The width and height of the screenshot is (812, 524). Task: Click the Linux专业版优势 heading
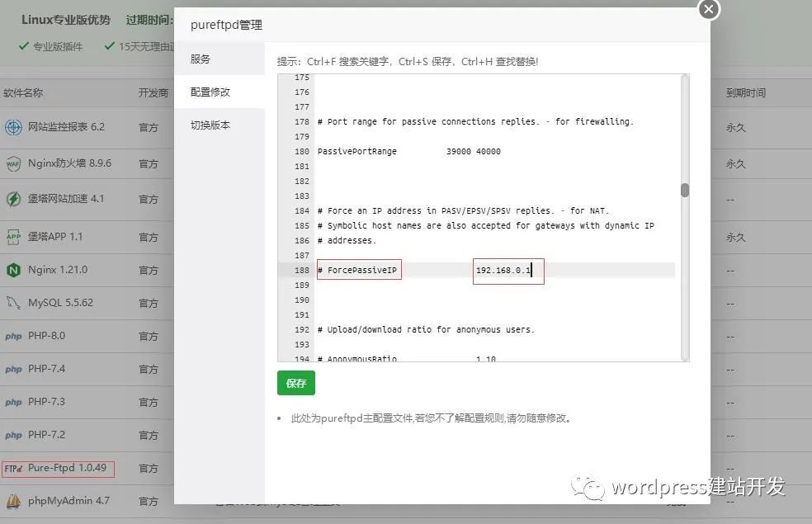pos(66,20)
